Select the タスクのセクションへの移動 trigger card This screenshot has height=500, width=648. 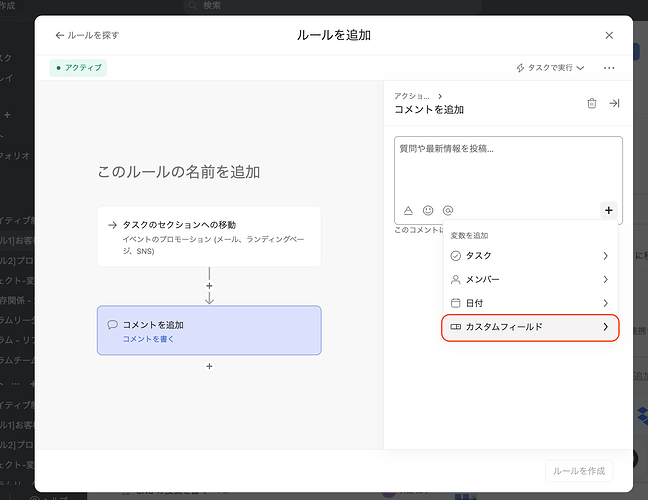pos(209,237)
